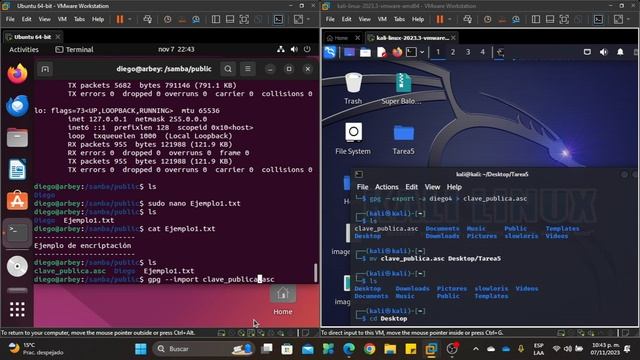Open file manager icon in Kali panel
This screenshot has height=360, width=640.
point(365,52)
